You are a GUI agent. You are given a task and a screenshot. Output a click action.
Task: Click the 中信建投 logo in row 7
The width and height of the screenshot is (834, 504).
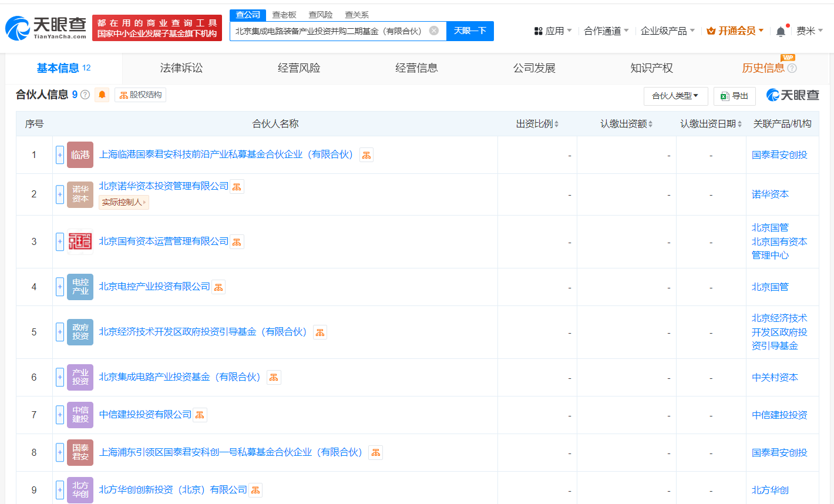(80, 415)
